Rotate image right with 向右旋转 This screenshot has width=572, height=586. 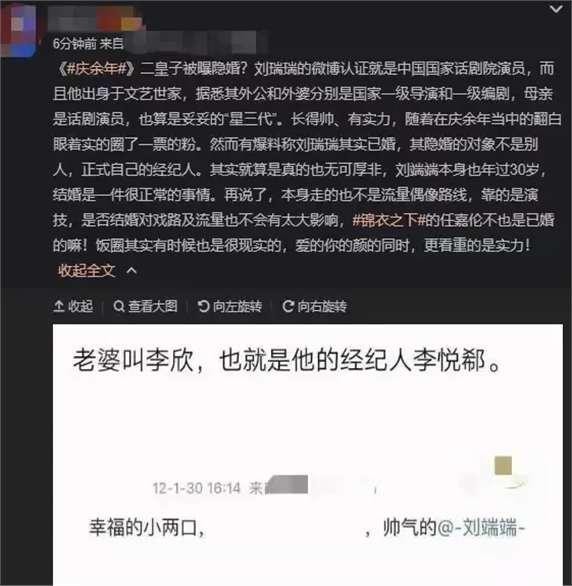[x=315, y=306]
